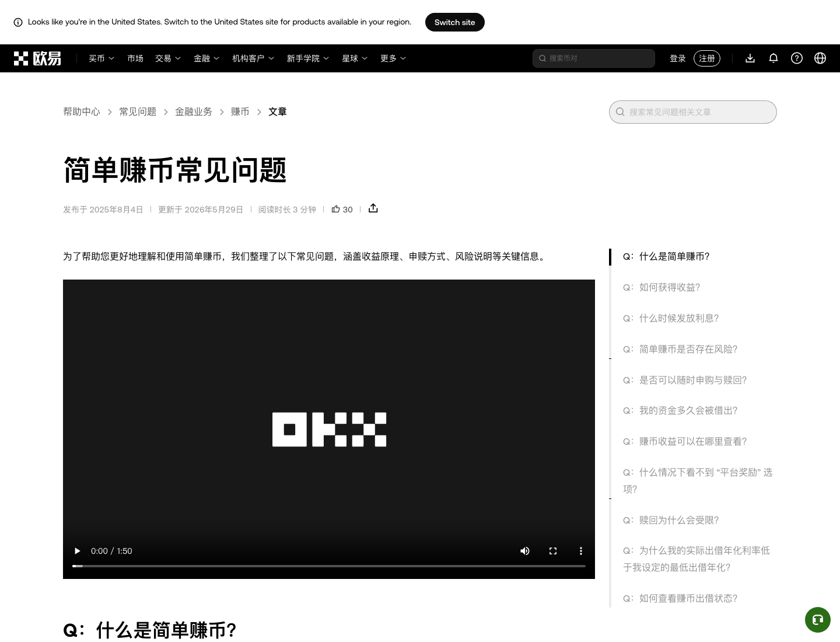
Task: Jump to Q: 赎回为什么会受限?
Action: pos(671,520)
